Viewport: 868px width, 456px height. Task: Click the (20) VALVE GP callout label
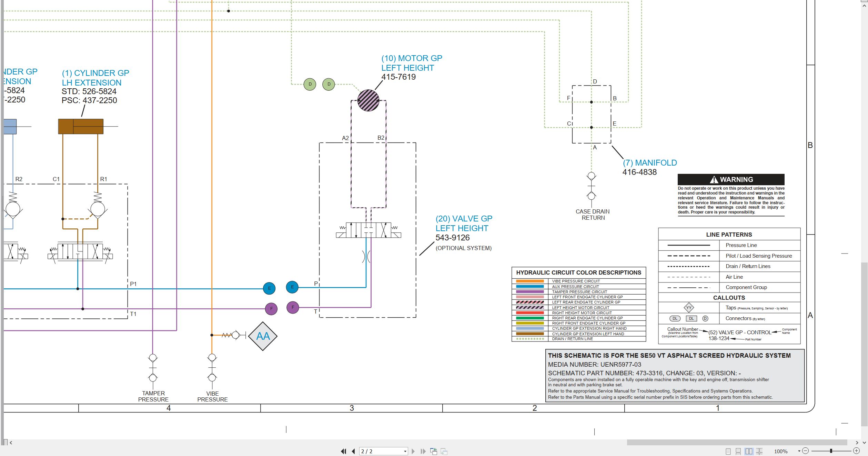[x=464, y=224]
